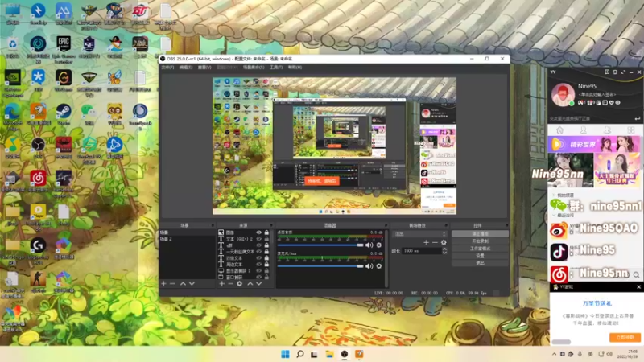Step the transition duration spinner arrows
The width and height of the screenshot is (644, 362).
click(444, 251)
